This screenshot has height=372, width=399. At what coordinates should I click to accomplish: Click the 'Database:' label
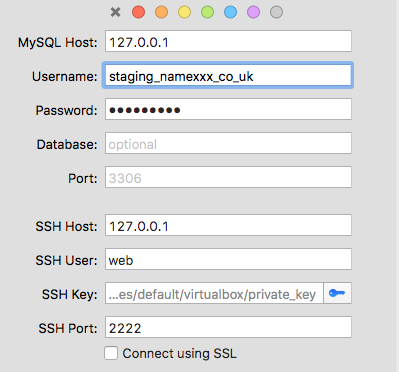point(67,145)
